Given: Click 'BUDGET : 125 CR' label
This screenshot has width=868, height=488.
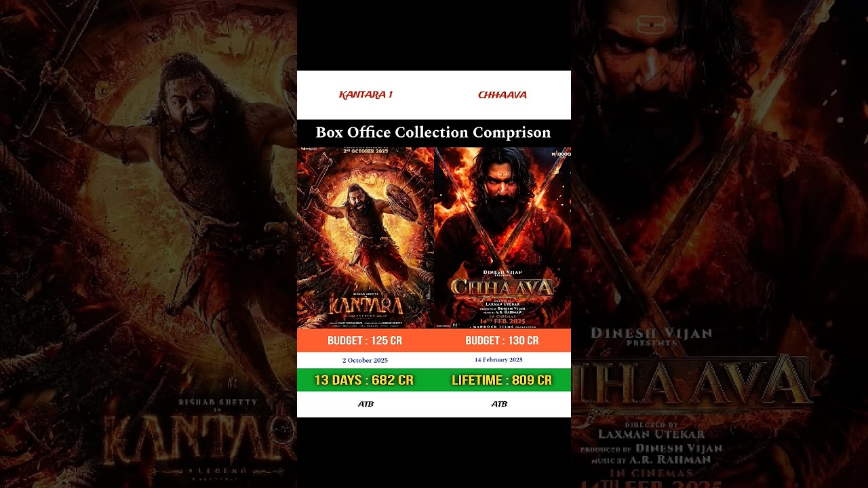Looking at the screenshot, I should (365, 341).
